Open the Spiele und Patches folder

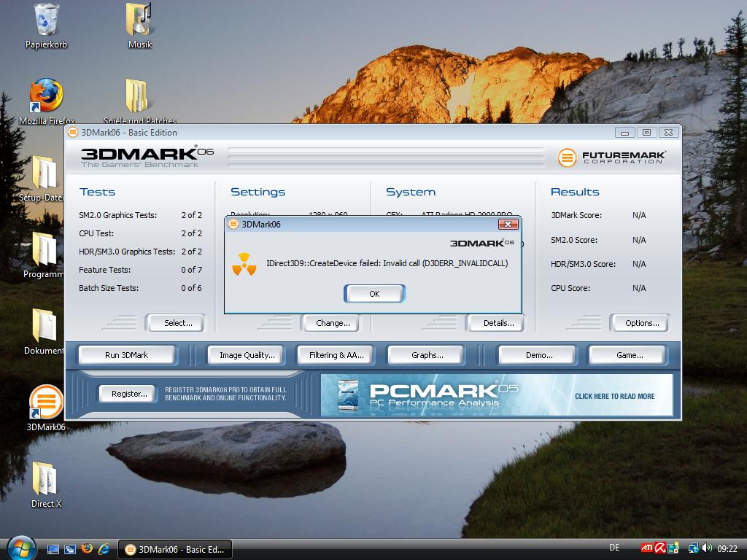pos(139,101)
